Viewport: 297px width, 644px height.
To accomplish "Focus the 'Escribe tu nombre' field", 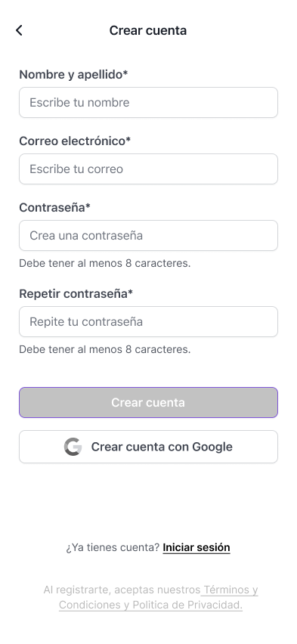I will (x=148, y=102).
